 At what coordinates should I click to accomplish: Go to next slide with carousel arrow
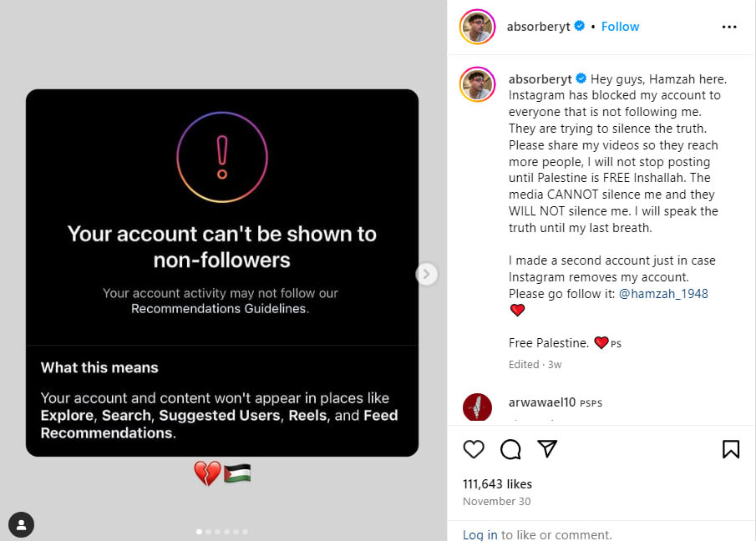(x=426, y=274)
